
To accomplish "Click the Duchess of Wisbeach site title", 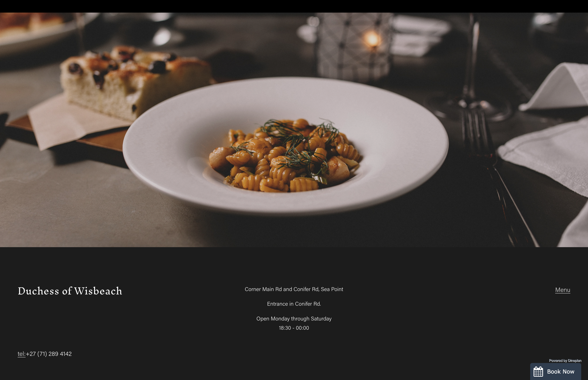I will (x=70, y=291).
